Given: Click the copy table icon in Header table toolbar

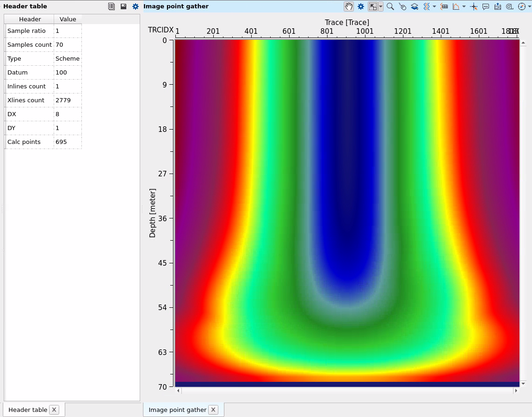Looking at the screenshot, I should coord(111,6).
